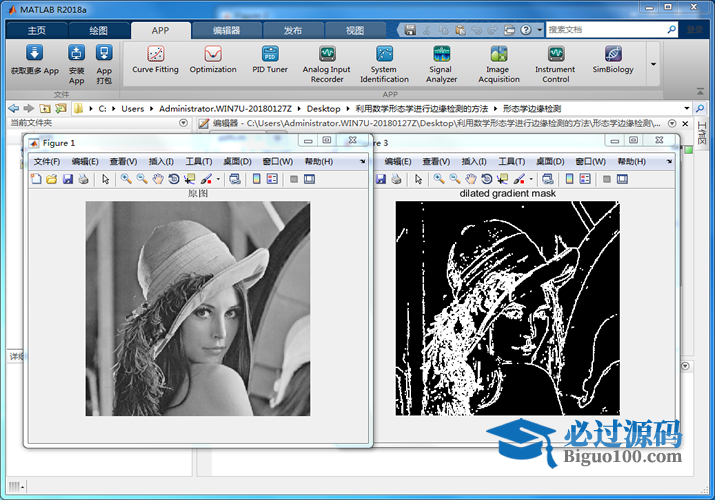Image resolution: width=715 pixels, height=500 pixels.
Task: Toggle Data Cursor tool in Figure 1
Action: point(189,179)
